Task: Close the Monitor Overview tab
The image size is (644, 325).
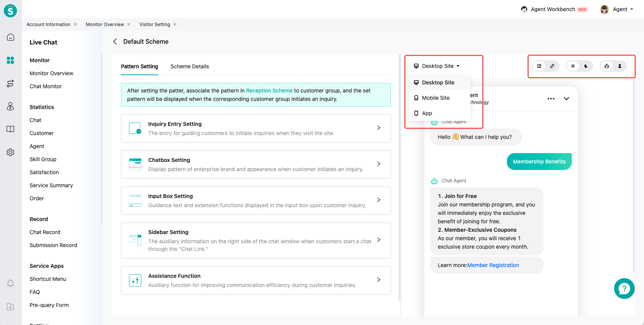Action: [129, 24]
